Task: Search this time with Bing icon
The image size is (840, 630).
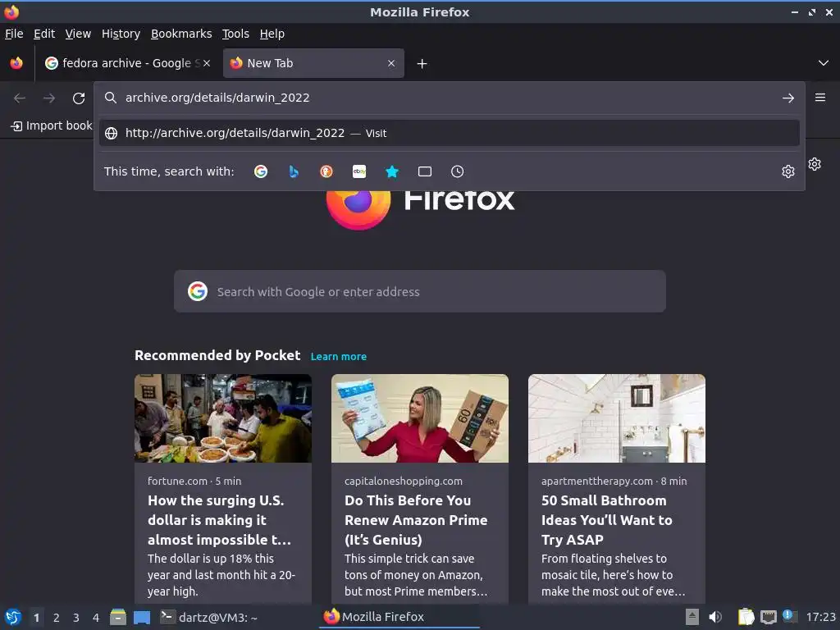Action: [294, 171]
